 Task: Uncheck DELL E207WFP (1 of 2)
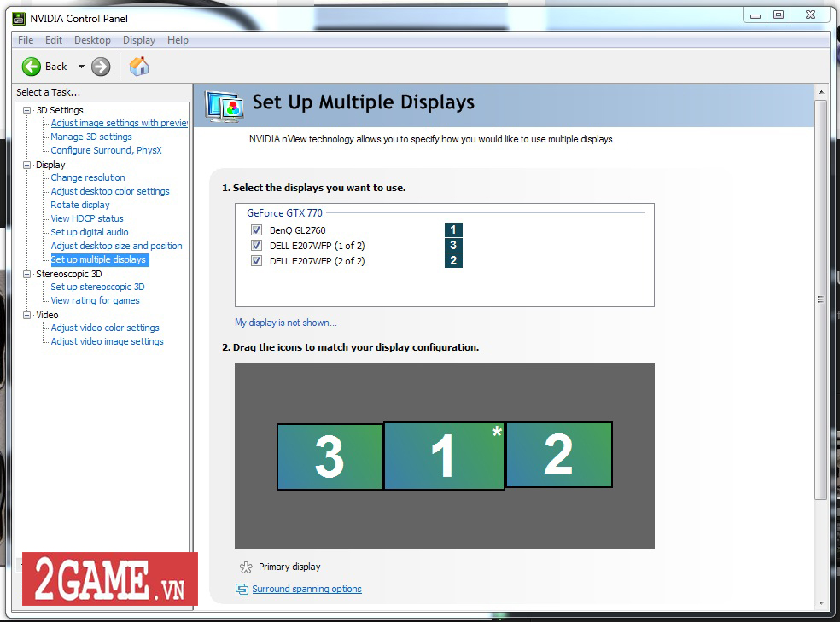257,246
